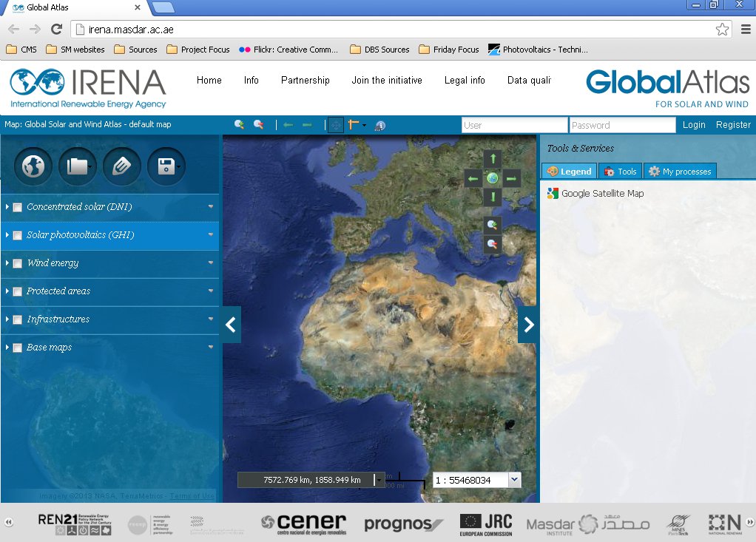Image resolution: width=756 pixels, height=542 pixels.
Task: Click the zoom-out magnifier in the map toolbar
Action: pyautogui.click(x=258, y=125)
